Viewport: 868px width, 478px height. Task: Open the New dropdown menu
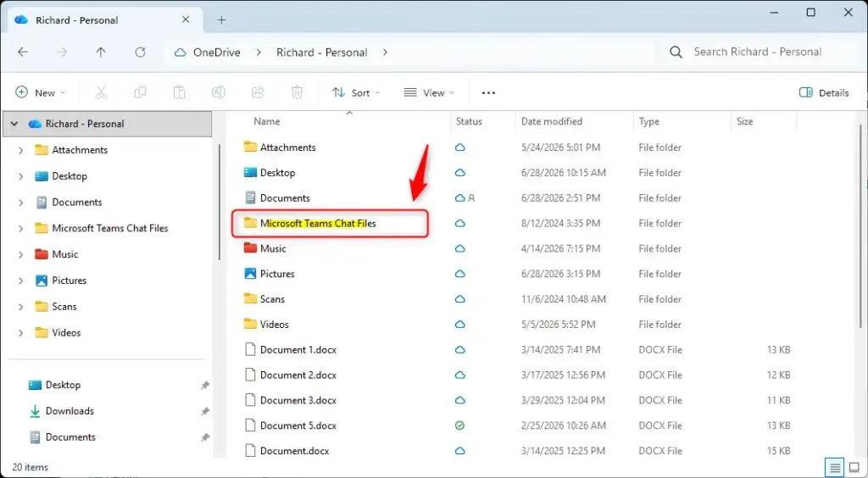click(x=40, y=92)
